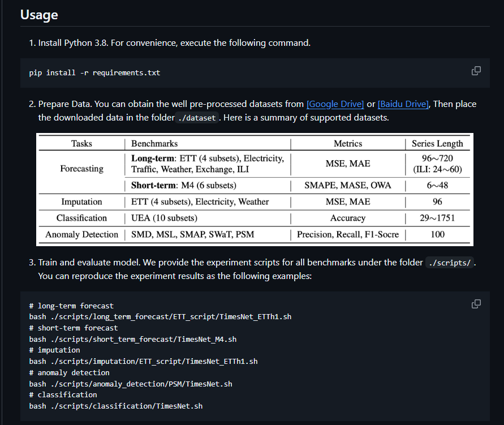Click the 'Series Length' table header
The image size is (504, 425).
(437, 144)
